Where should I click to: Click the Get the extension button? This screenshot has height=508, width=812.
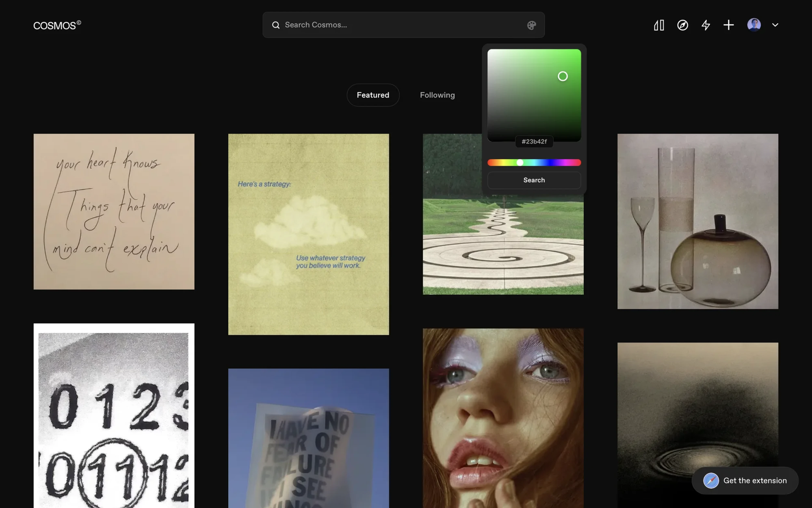pos(745,480)
